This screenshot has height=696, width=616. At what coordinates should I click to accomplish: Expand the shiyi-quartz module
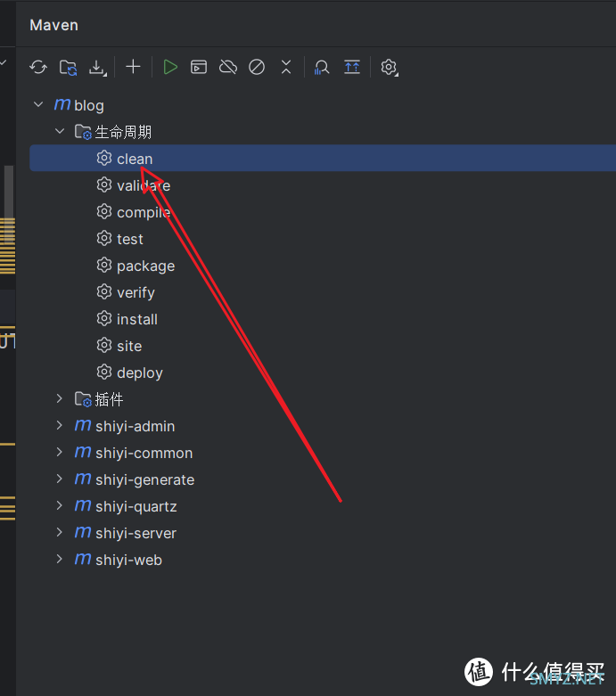pos(60,505)
